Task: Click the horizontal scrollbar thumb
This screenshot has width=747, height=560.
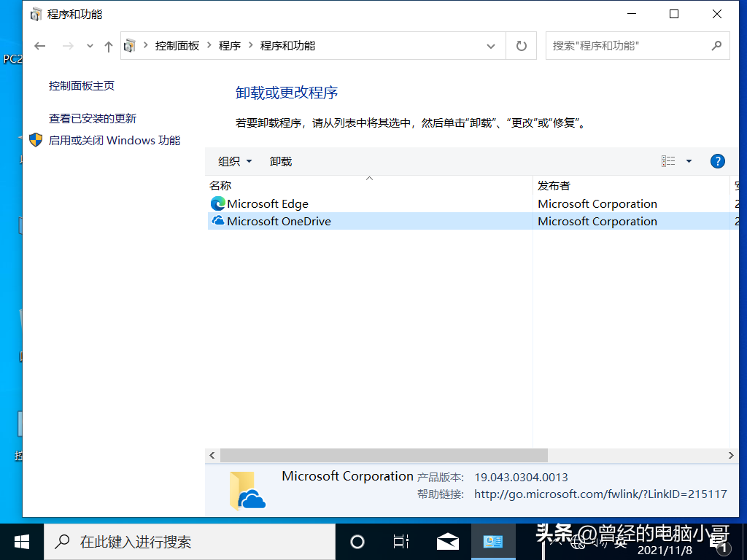Action: (384, 455)
